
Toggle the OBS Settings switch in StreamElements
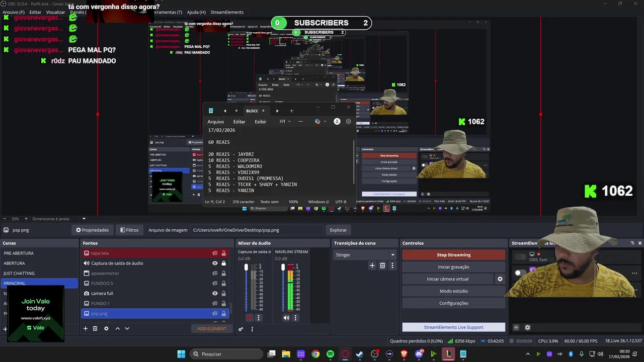click(520, 257)
